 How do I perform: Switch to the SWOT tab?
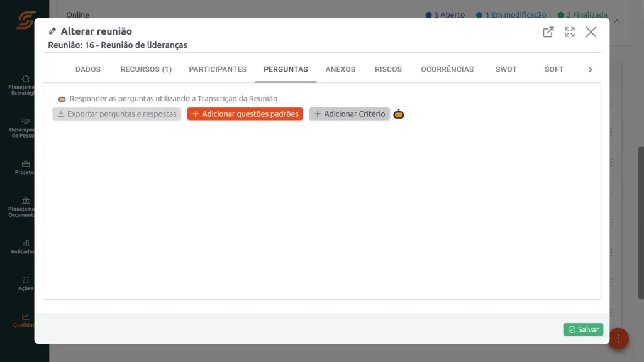pos(506,69)
